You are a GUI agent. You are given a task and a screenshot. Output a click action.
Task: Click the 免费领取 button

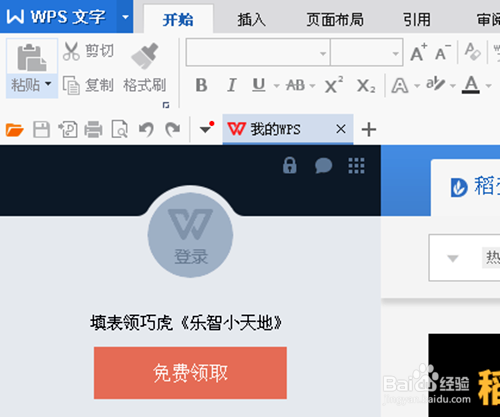tap(190, 373)
